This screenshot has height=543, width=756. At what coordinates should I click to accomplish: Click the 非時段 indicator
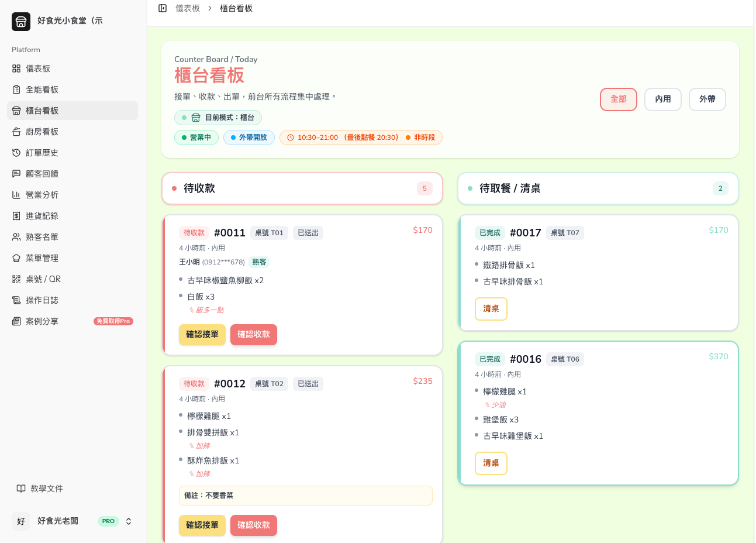(421, 138)
